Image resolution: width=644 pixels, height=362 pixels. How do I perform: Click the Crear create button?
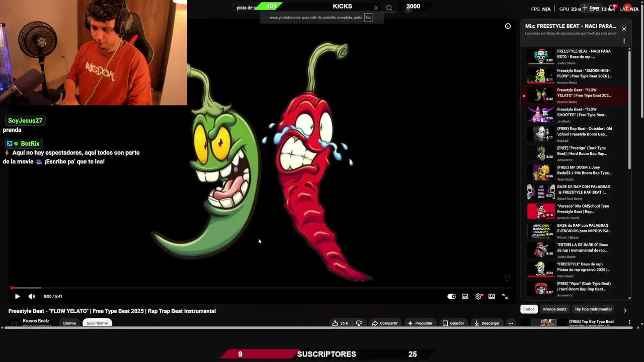[591, 8]
